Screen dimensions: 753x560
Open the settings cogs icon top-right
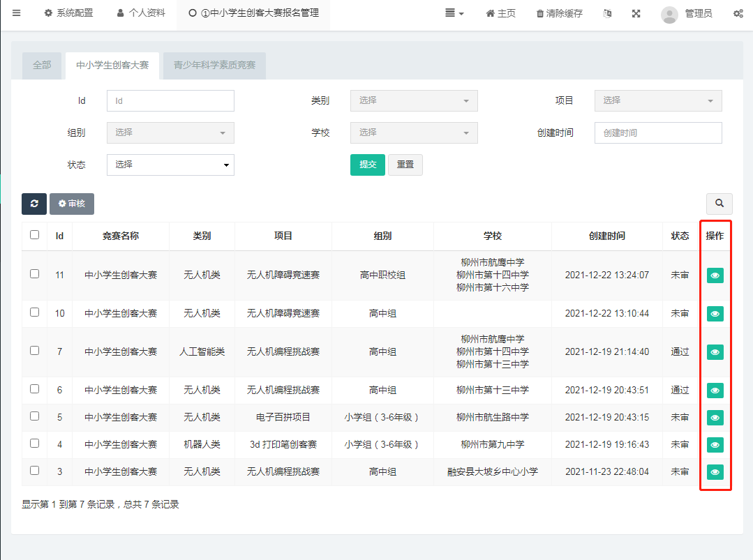pos(738,14)
